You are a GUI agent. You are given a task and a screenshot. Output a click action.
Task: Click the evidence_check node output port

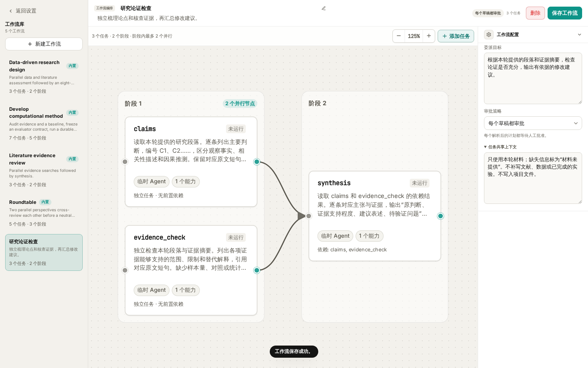257,270
